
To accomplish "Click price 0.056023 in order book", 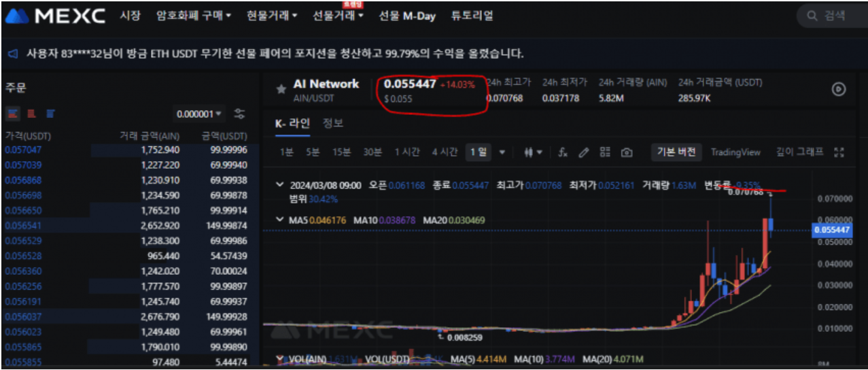I will click(x=22, y=332).
